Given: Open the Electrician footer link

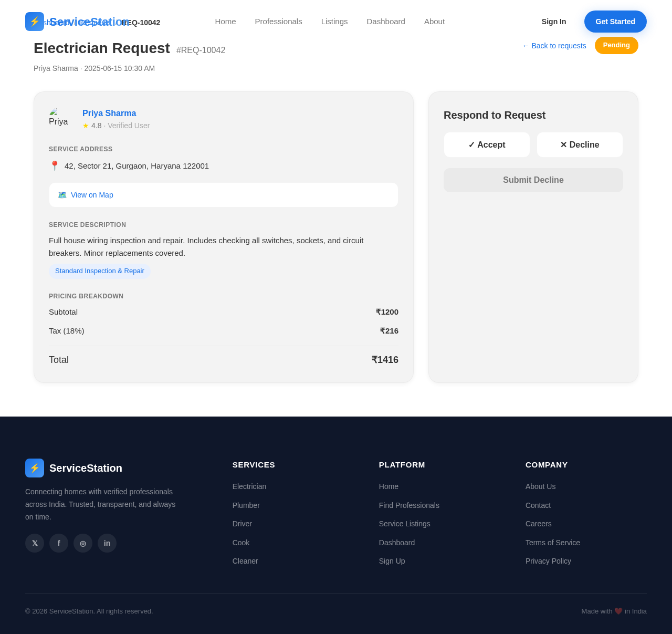Looking at the screenshot, I should coord(249,486).
